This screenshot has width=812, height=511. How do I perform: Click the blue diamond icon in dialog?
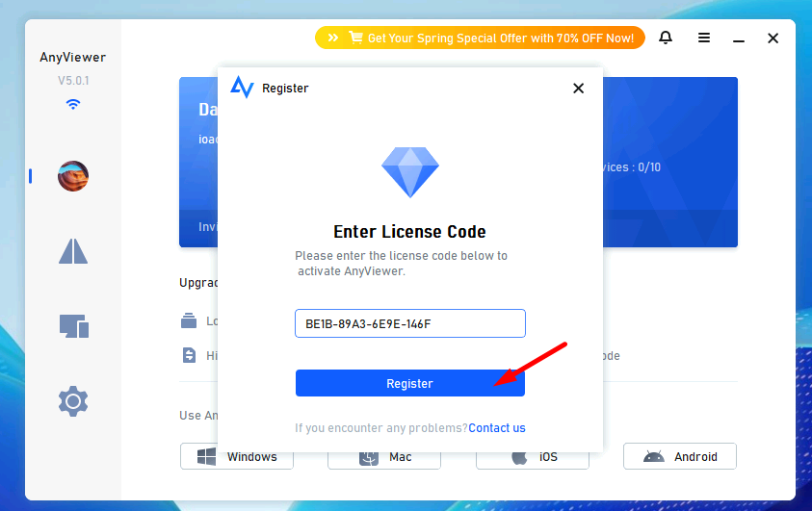click(410, 172)
